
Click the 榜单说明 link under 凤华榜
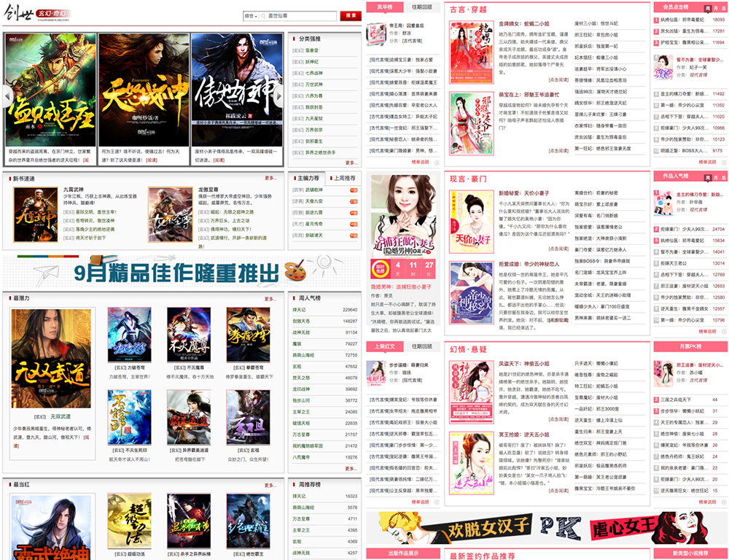click(421, 163)
